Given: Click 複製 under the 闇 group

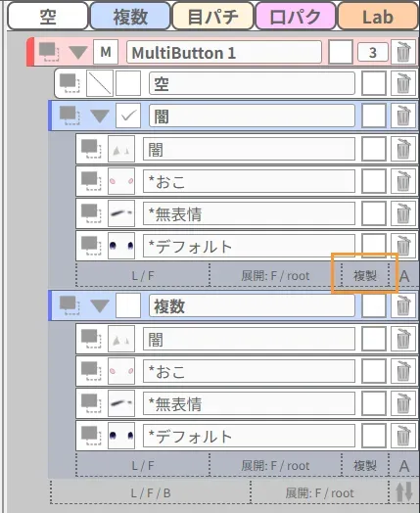Looking at the screenshot, I should pos(365,276).
